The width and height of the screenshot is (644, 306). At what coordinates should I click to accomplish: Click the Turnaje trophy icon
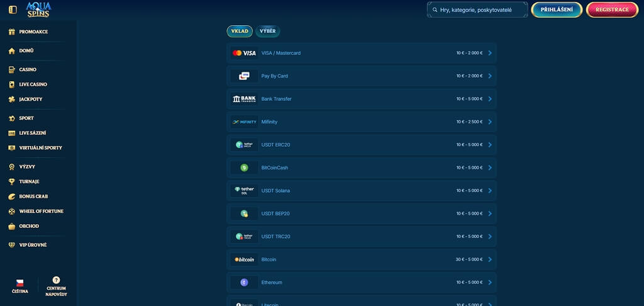point(12,181)
